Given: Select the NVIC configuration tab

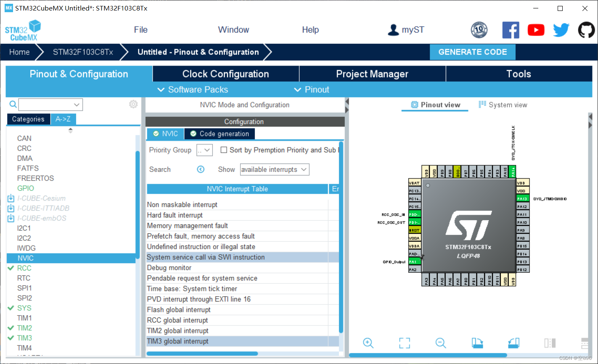Looking at the screenshot, I should 165,134.
